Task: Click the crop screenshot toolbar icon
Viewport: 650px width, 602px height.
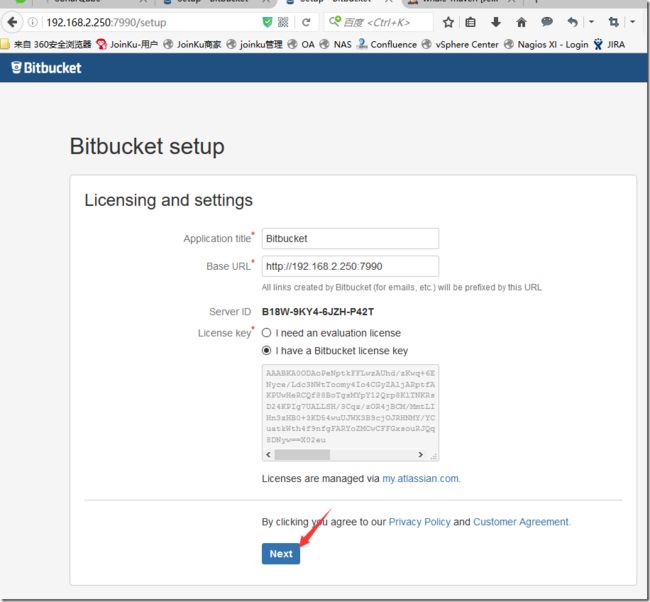Action: (x=614, y=22)
